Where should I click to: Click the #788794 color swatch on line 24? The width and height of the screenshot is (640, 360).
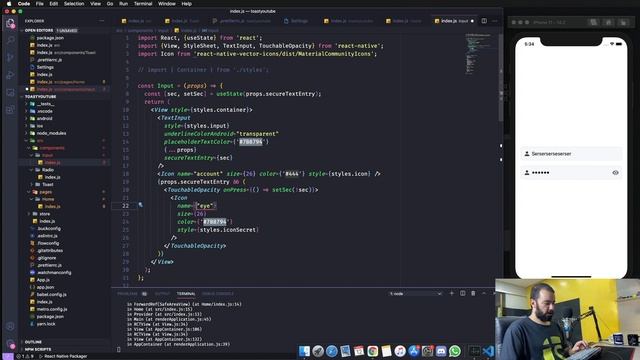(215, 222)
